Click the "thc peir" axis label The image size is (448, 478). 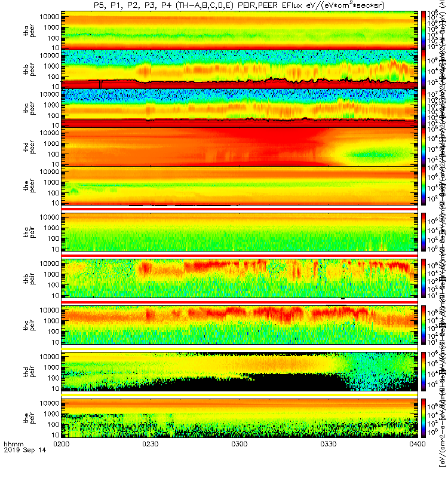click(29, 325)
